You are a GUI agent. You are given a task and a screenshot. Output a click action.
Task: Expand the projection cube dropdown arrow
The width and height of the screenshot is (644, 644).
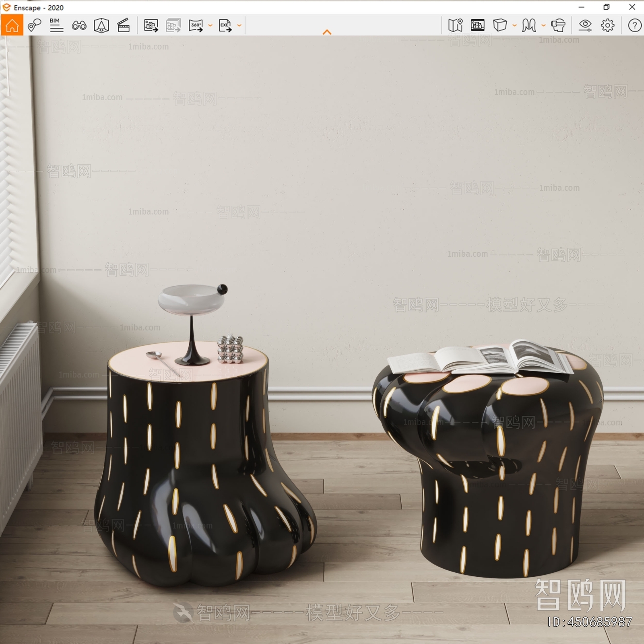pyautogui.click(x=514, y=25)
